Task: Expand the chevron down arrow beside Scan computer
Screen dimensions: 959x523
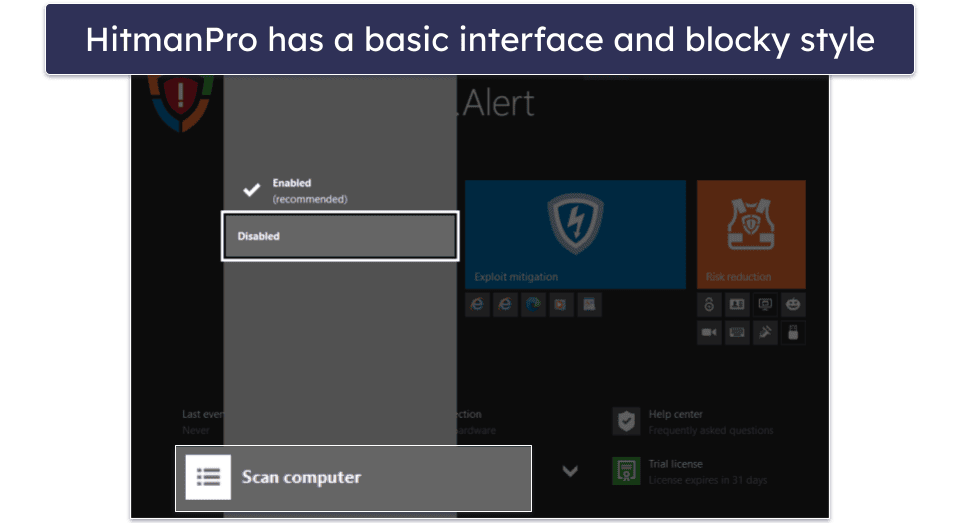Action: click(570, 471)
